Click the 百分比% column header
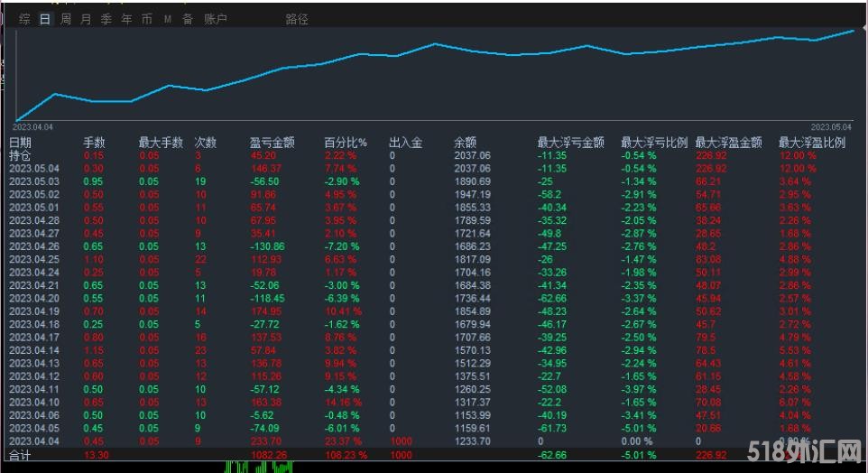 point(346,143)
